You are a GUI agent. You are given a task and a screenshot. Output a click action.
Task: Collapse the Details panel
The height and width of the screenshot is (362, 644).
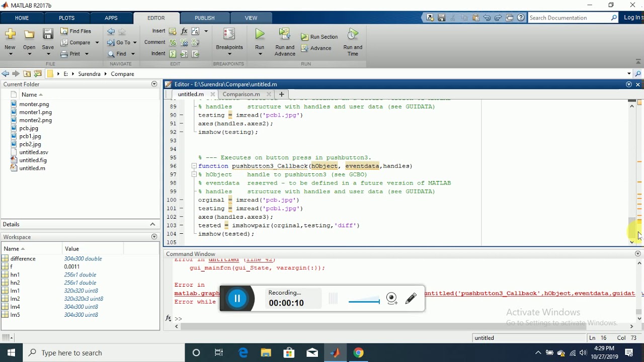click(x=152, y=224)
